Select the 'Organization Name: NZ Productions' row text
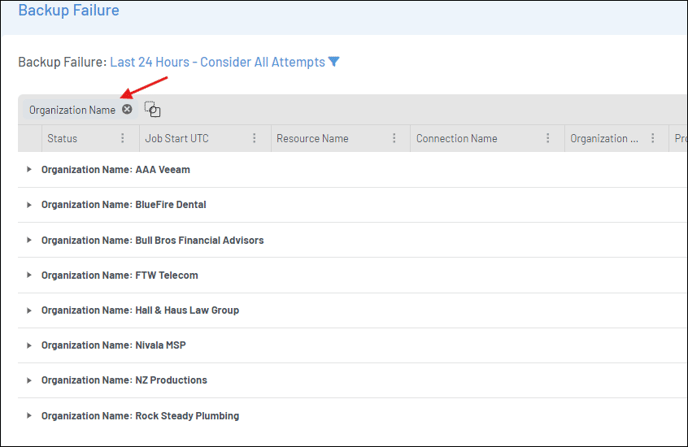This screenshot has height=447, width=688. pos(124,380)
